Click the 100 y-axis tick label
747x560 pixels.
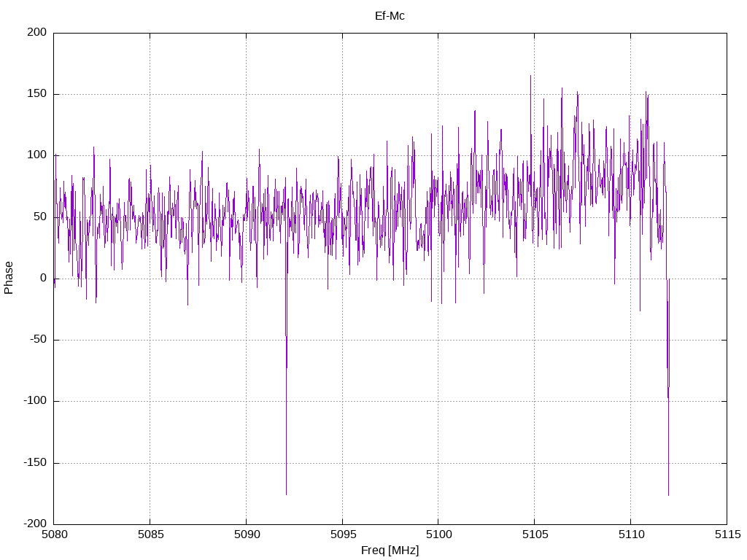pos(37,155)
